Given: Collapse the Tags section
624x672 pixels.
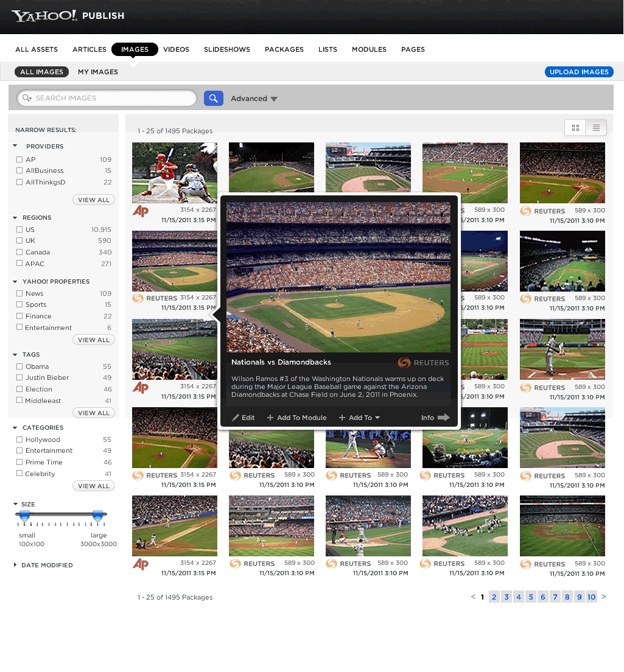Looking at the screenshot, I should coord(15,355).
